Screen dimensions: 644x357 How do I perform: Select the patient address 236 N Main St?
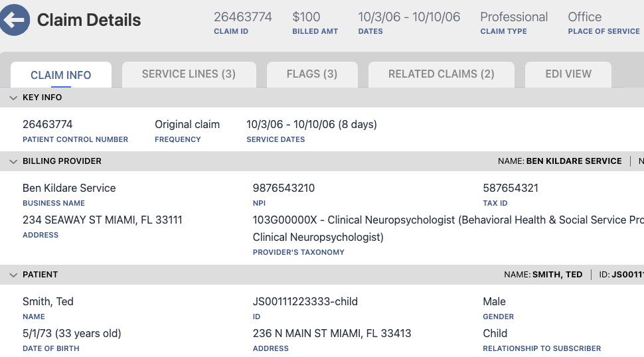[332, 333]
